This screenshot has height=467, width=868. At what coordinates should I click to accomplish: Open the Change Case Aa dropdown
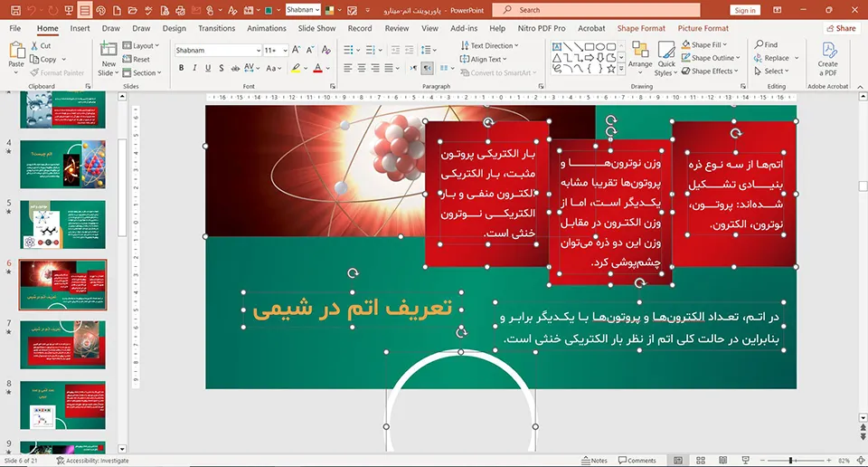274,68
